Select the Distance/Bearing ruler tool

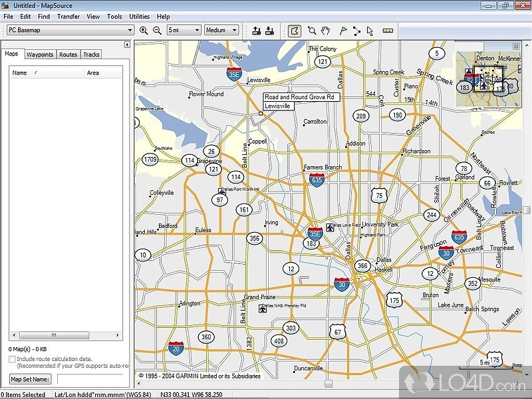pos(388,30)
